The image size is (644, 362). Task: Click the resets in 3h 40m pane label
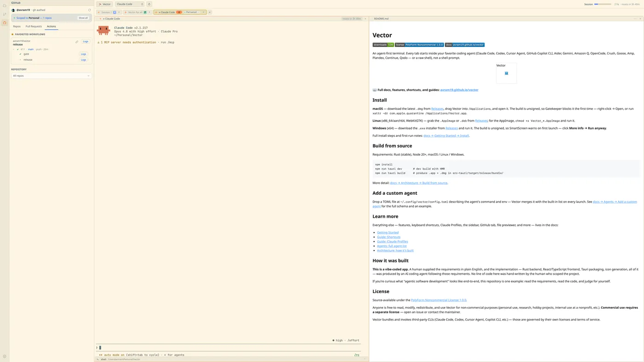tap(351, 19)
